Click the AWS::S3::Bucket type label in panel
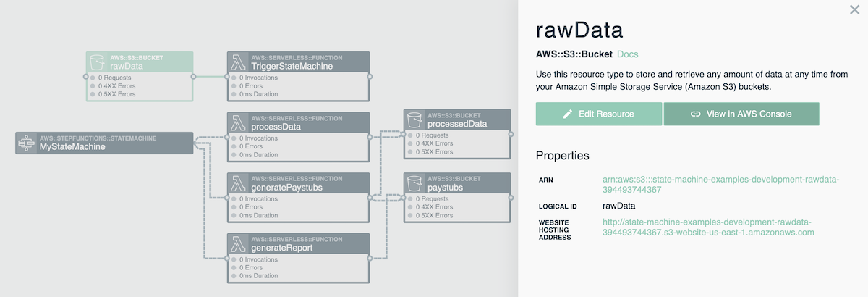This screenshot has width=868, height=297. [x=574, y=54]
